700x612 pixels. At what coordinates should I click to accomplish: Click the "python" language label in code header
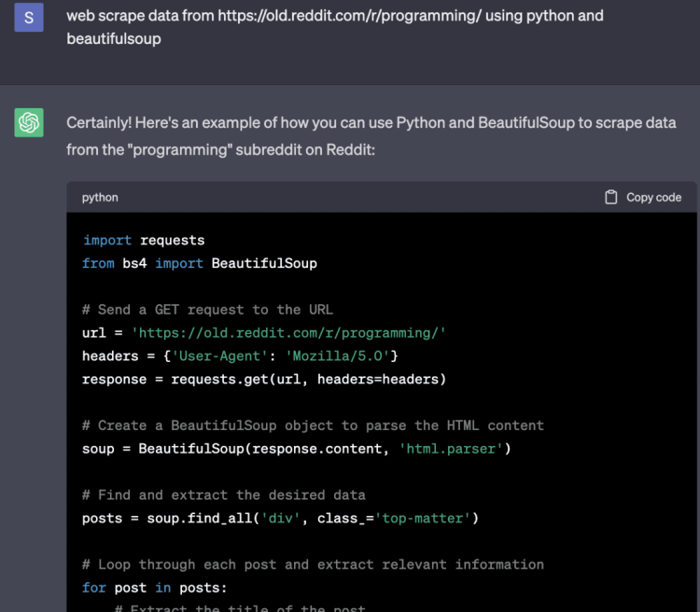coord(100,197)
